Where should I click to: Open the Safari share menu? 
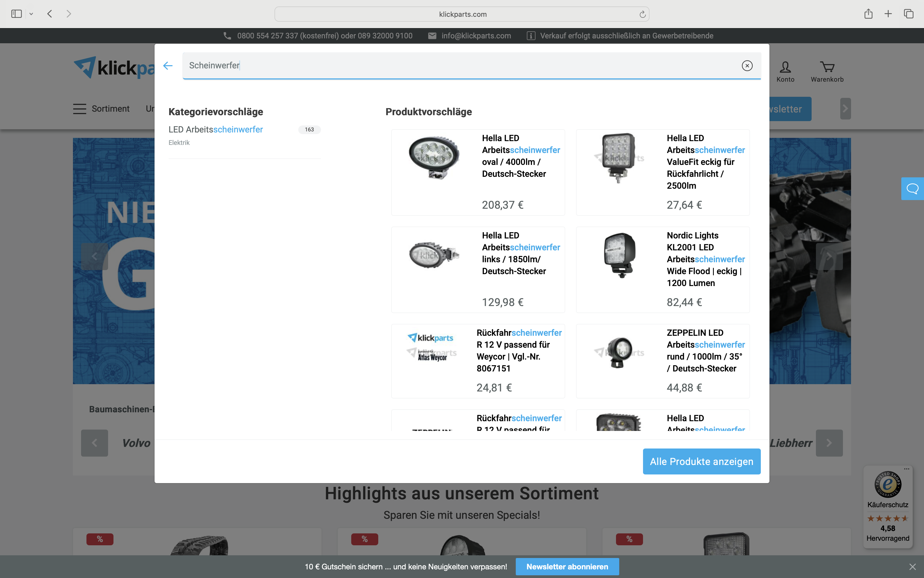[x=868, y=14]
